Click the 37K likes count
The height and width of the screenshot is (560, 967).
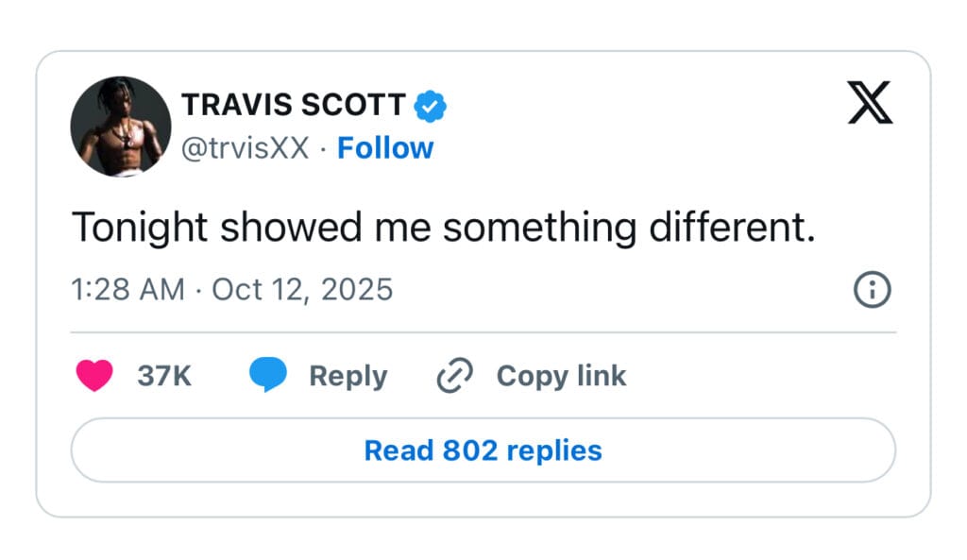click(x=164, y=376)
